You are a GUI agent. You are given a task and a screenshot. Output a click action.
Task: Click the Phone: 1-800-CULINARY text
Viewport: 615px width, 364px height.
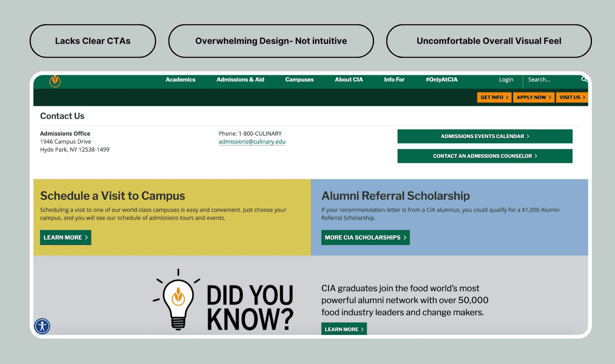coord(250,134)
